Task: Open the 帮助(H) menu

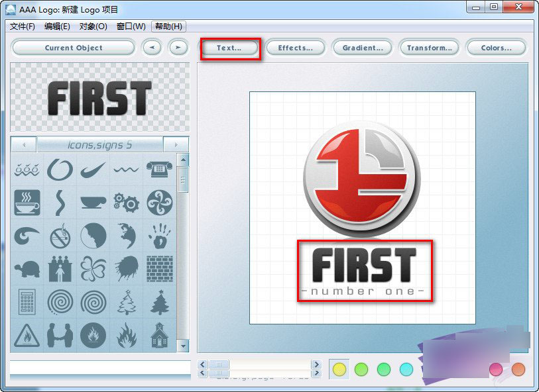Action: (168, 26)
